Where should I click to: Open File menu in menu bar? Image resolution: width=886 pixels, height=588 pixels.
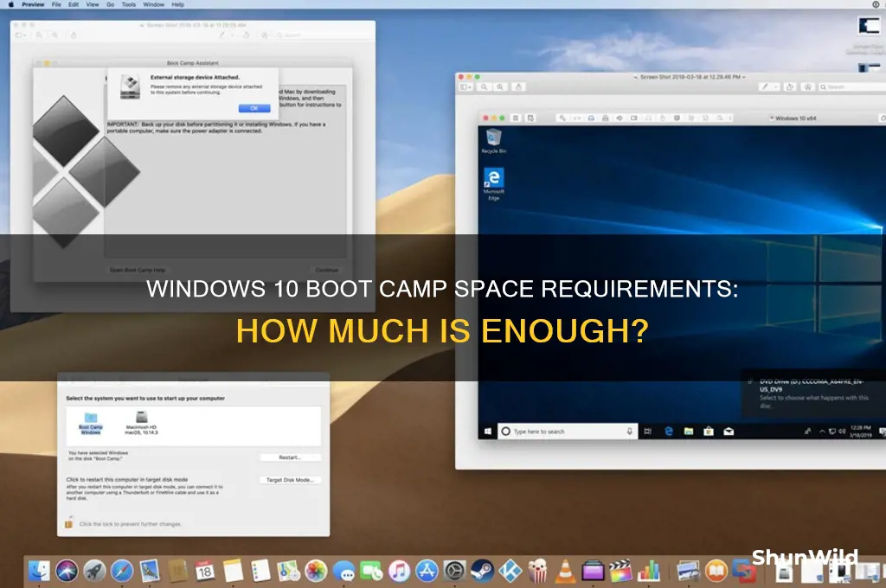click(56, 4)
